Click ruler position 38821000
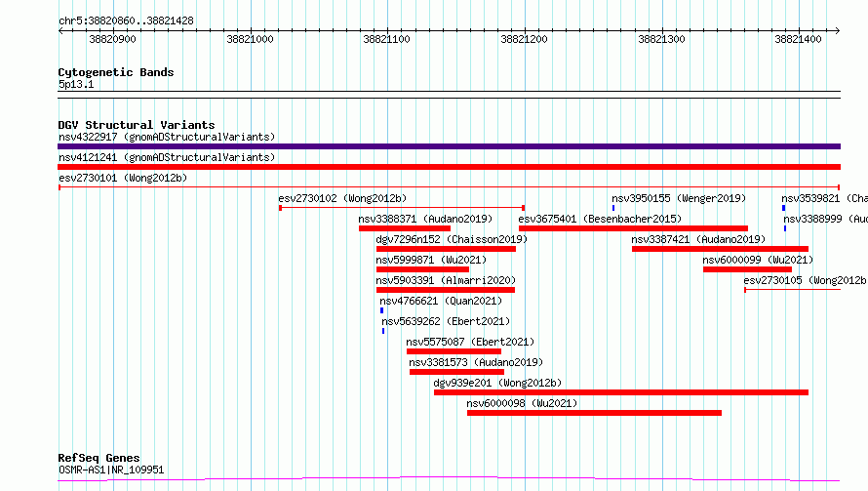Viewport: 868px width, 491px height. coord(250,39)
